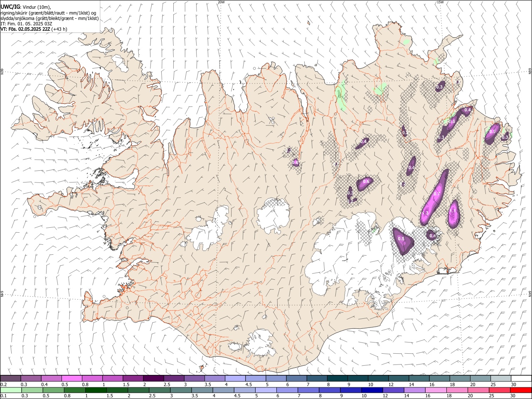Click the 1.3 precipitation value on the map

[x=425, y=213]
